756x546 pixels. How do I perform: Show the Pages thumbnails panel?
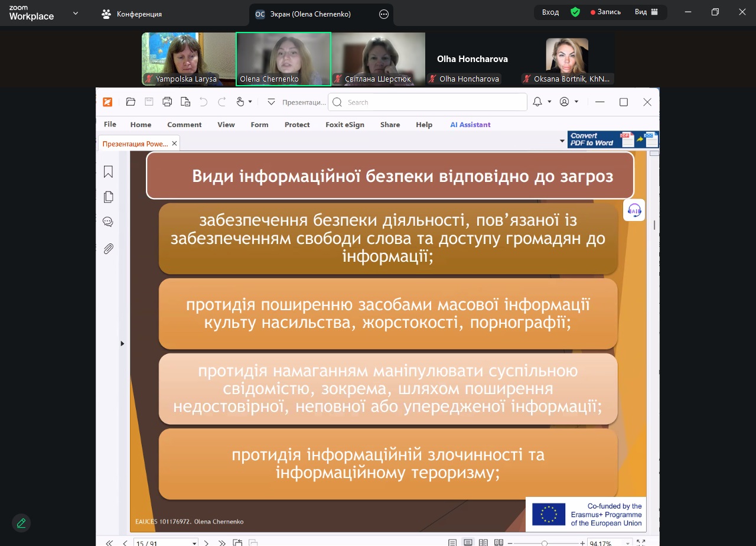(x=108, y=197)
